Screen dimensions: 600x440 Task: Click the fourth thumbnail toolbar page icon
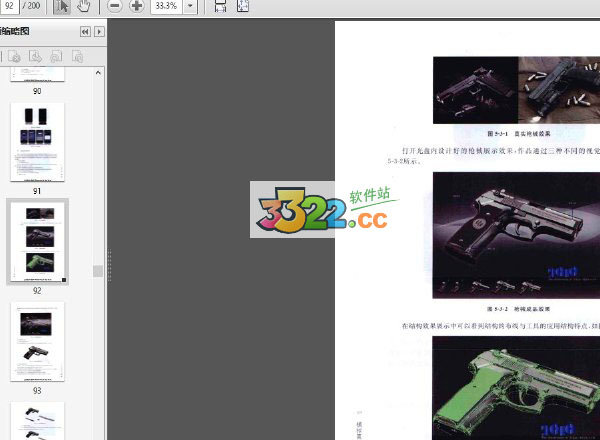click(x=78, y=57)
